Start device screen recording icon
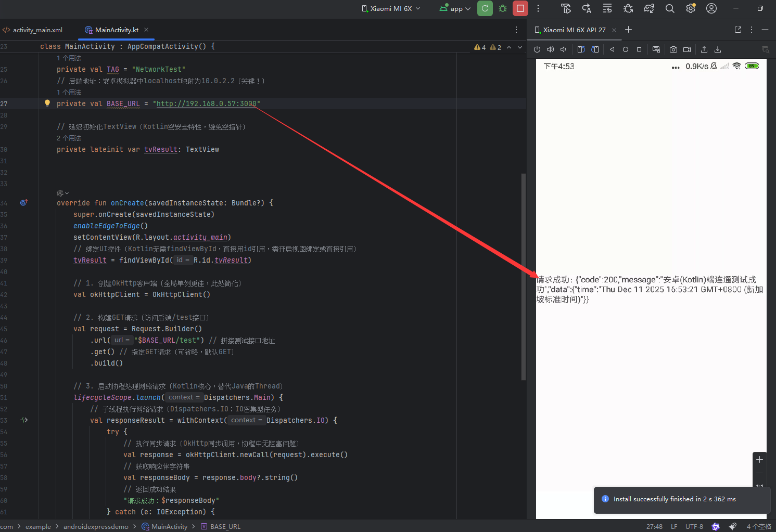The image size is (776, 532). [687, 49]
